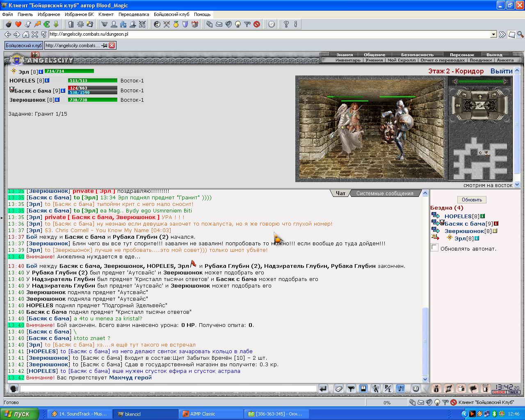Click the question mark help icon

point(286,24)
